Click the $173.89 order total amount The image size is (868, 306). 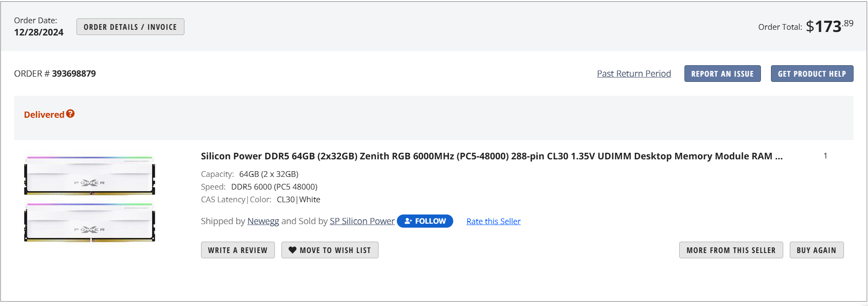pyautogui.click(x=829, y=26)
